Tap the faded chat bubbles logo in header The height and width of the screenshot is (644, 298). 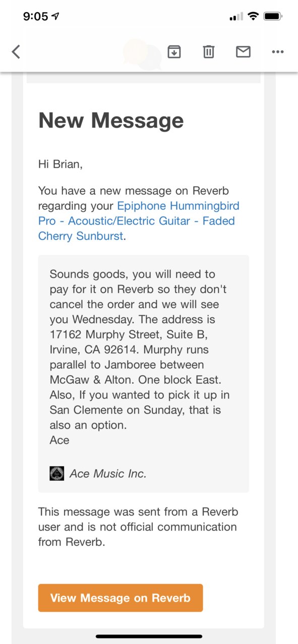[x=142, y=53]
